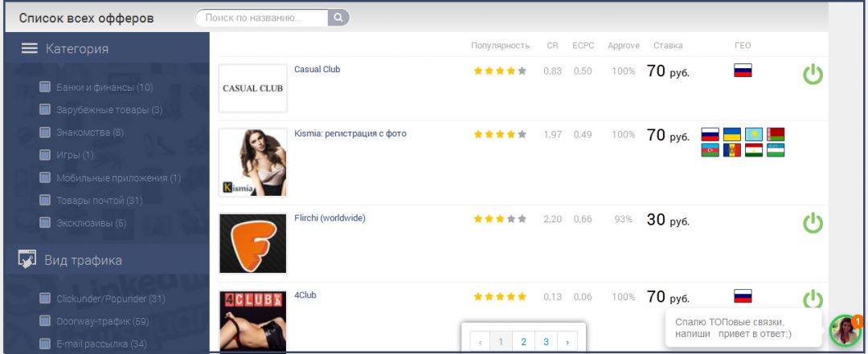This screenshot has height=354, width=868.
Task: Click the star rating of Casual Club
Action: pos(500,71)
